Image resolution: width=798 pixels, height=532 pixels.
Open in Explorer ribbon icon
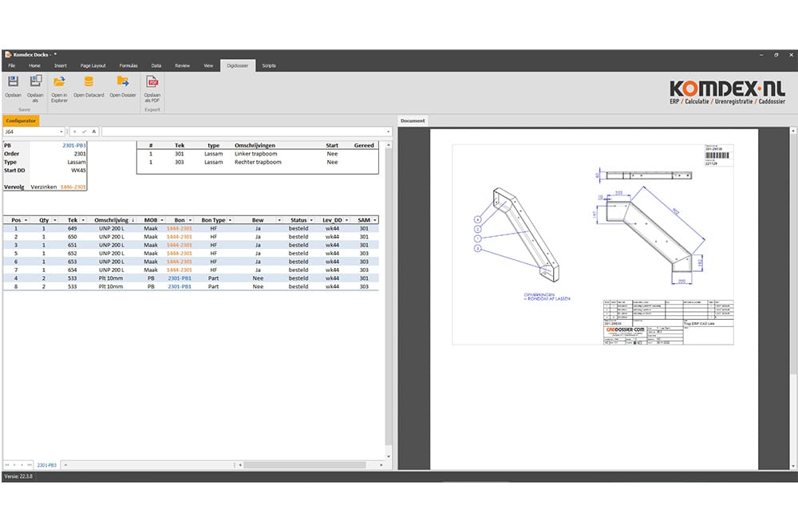(59, 81)
